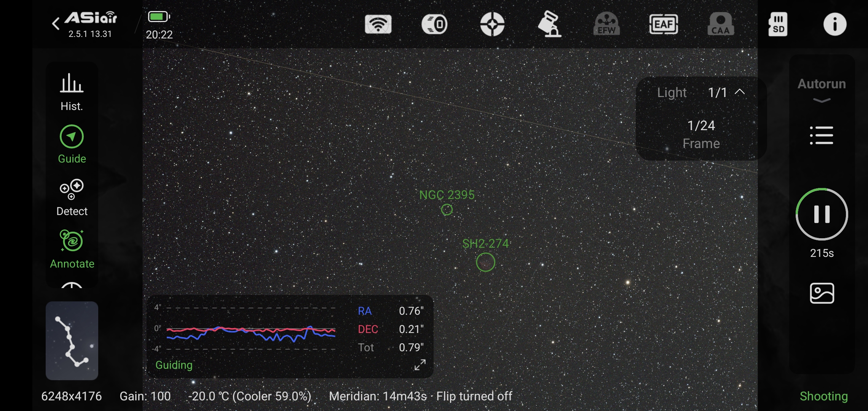
Task: Open EAF focuser settings
Action: click(663, 24)
